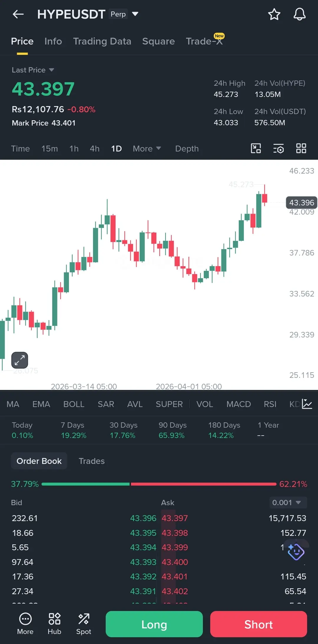Viewport: 318px width, 644px height.
Task: Open the grid layout icon
Action: [x=301, y=148]
